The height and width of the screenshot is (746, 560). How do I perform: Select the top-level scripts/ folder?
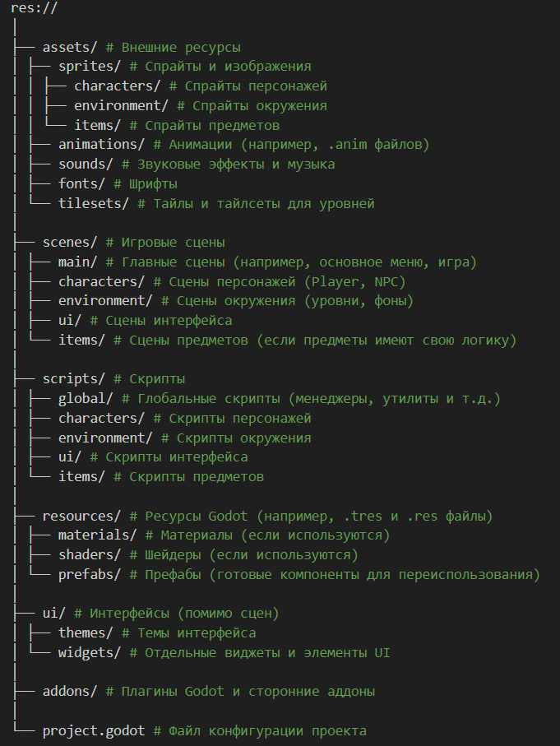pos(74,379)
